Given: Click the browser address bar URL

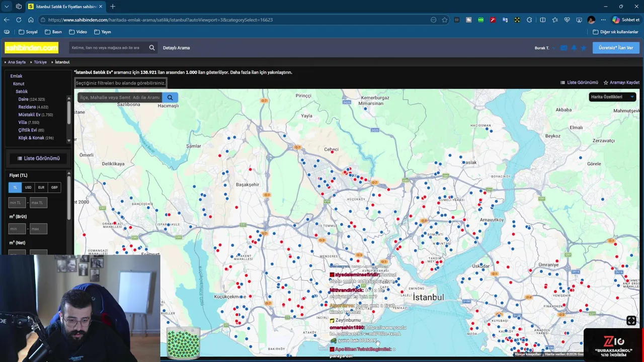Looking at the screenshot, I should coord(160,20).
